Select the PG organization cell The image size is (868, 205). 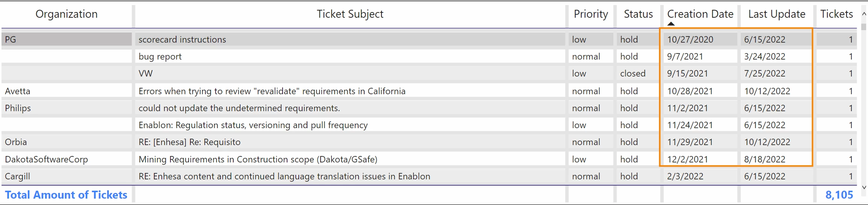pyautogui.click(x=11, y=40)
